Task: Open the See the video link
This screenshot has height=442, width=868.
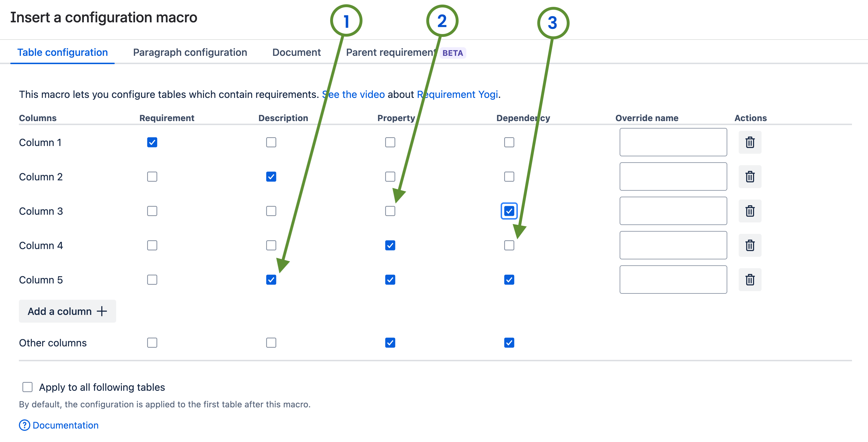Action: click(353, 94)
